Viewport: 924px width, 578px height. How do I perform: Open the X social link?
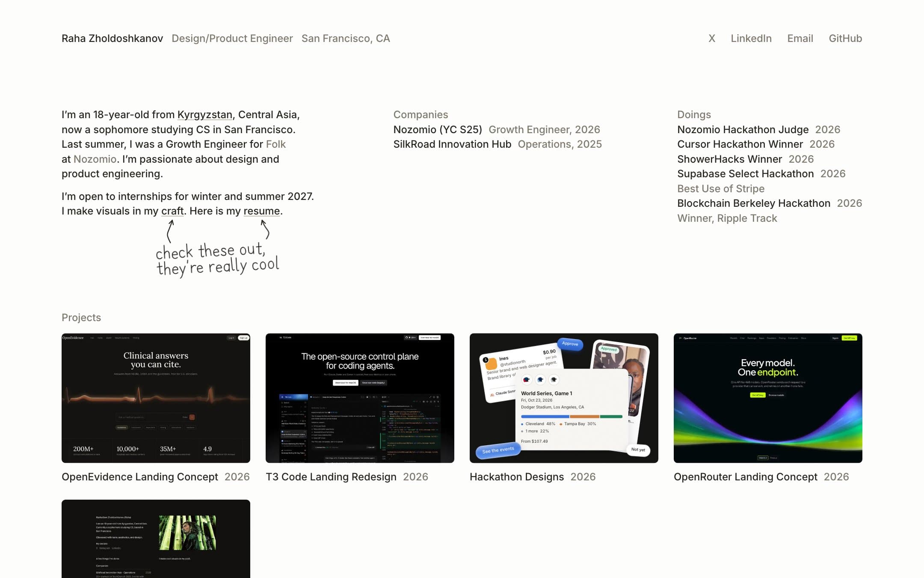click(x=712, y=39)
